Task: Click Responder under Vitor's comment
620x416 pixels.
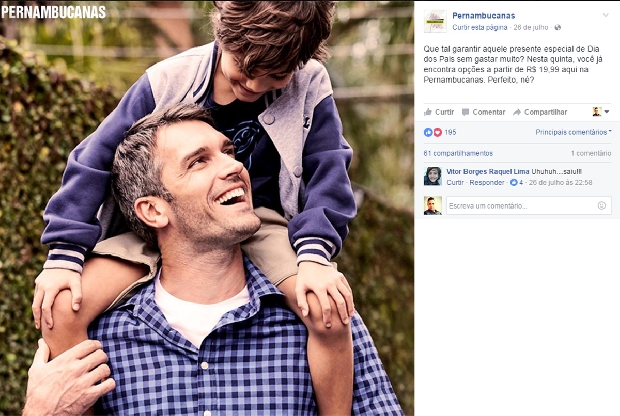Action: (487, 182)
